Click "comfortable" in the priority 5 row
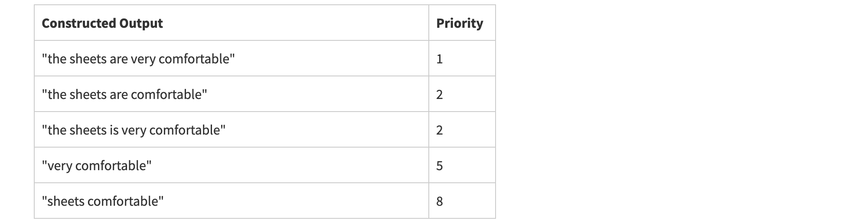 click(x=111, y=166)
